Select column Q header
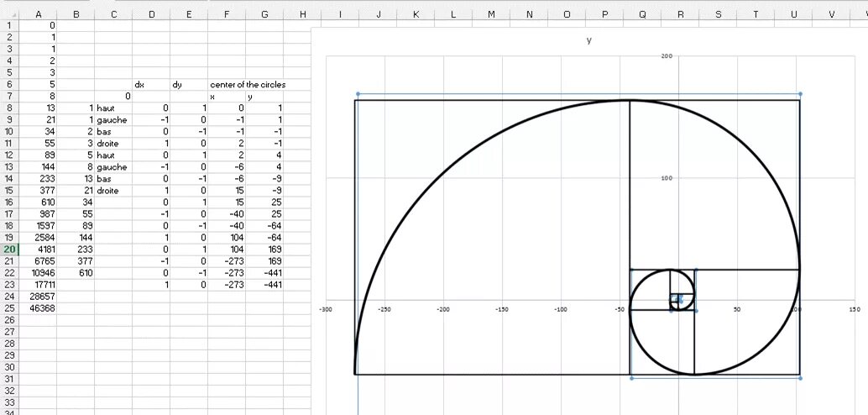Image resolution: width=868 pixels, height=415 pixels. pyautogui.click(x=642, y=15)
